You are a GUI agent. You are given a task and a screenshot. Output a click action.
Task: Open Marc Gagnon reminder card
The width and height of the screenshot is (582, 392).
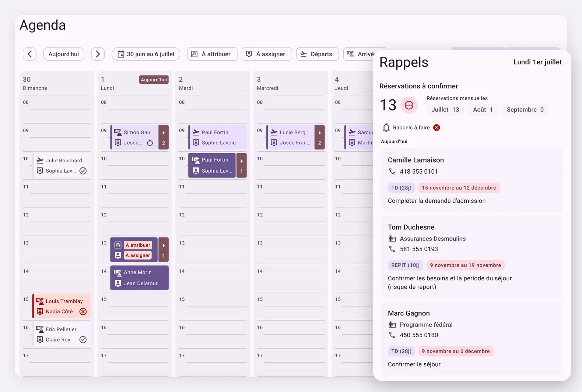pyautogui.click(x=472, y=339)
